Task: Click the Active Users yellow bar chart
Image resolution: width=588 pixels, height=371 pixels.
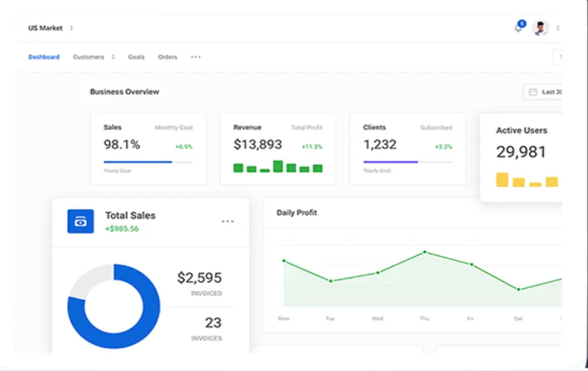Action: 527,180
